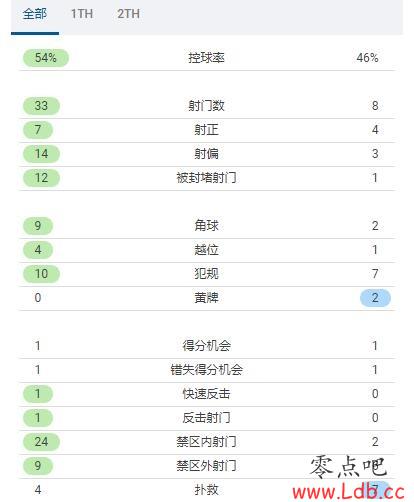Click the 10 fouls green badge
Viewport: 414px width, 502px height.
(x=41, y=274)
